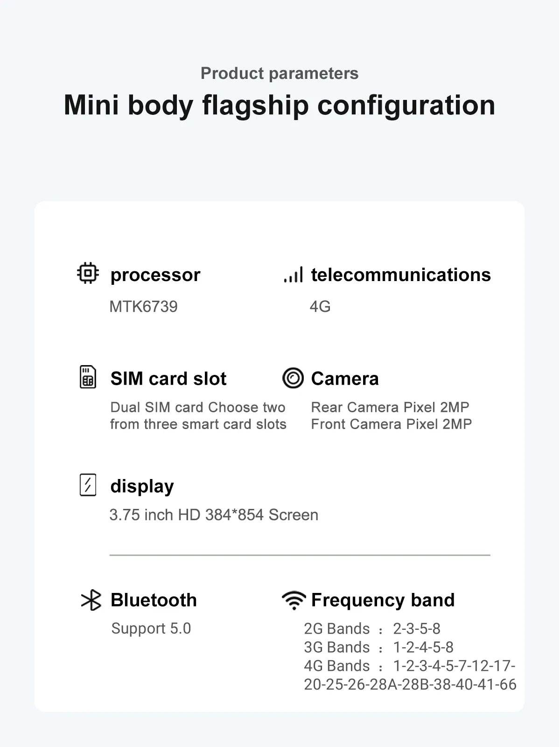Screen dimensions: 560x747
Task: Select the 'processor' label
Action: coord(155,275)
